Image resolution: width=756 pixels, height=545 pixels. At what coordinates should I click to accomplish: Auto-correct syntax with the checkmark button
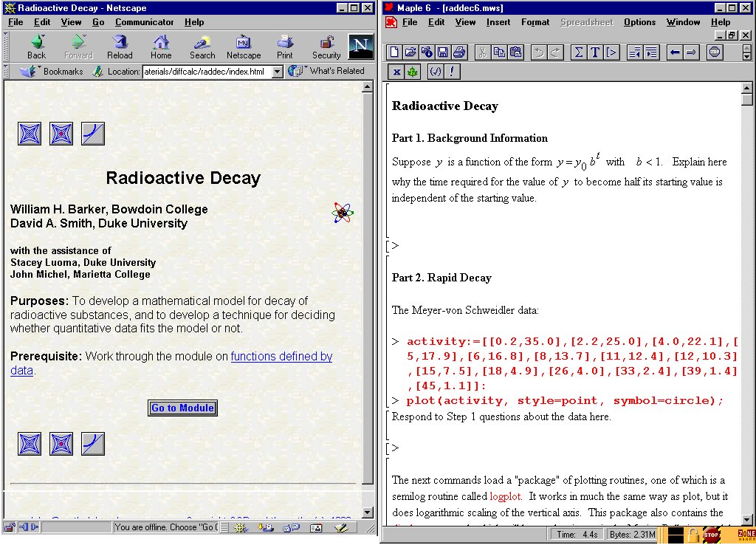pos(436,72)
